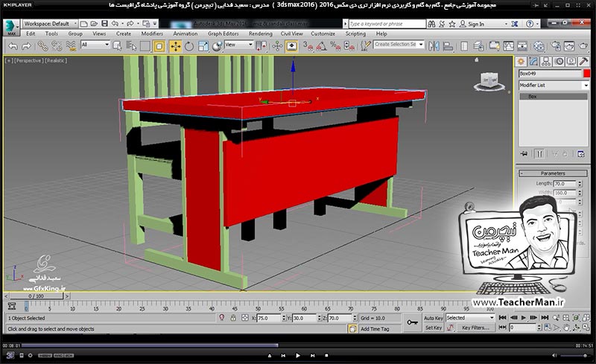
Task: Switch to the Motion panel tab
Action: pos(559,61)
